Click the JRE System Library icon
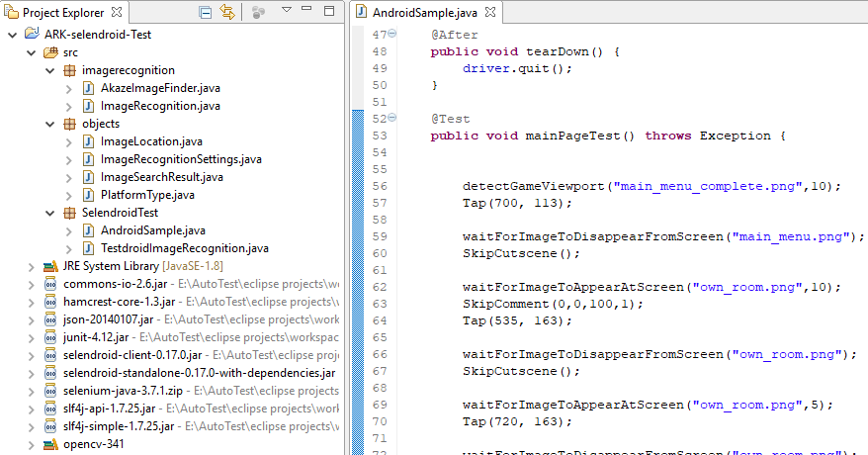The height and width of the screenshot is (455, 868). point(51,267)
